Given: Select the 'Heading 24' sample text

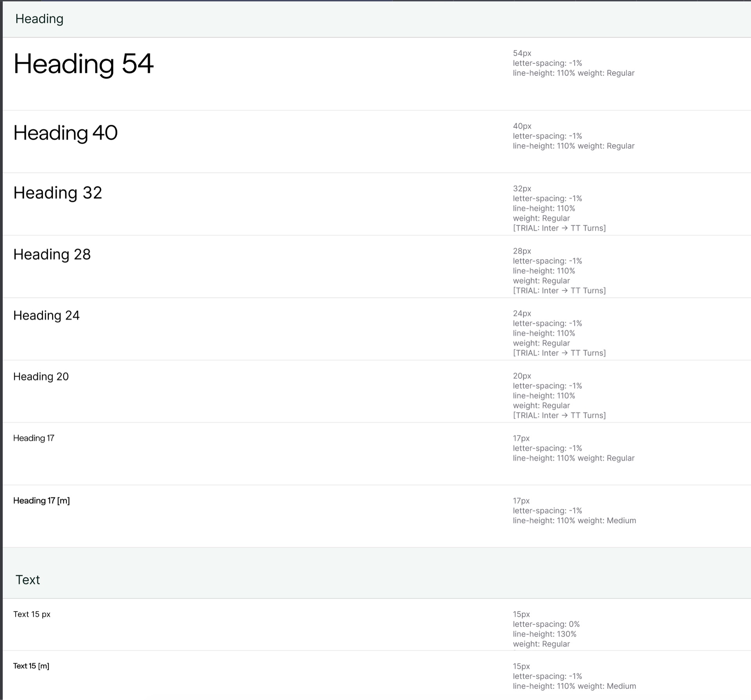Looking at the screenshot, I should [x=47, y=316].
